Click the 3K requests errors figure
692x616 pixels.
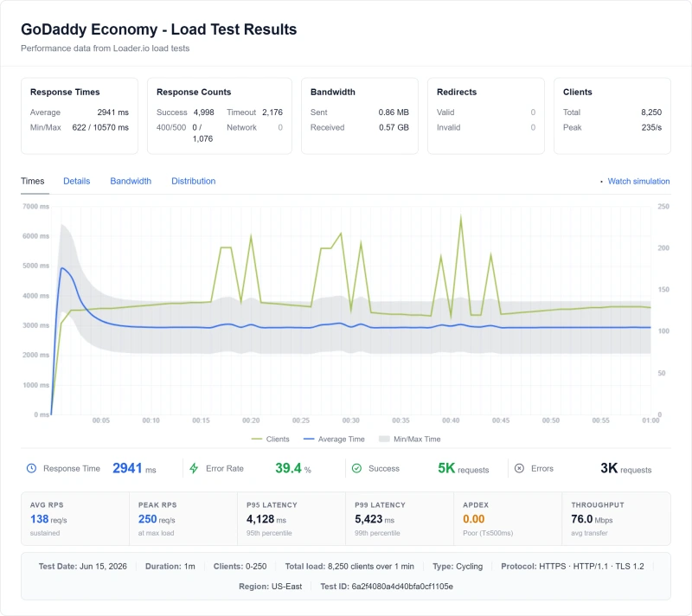coord(625,468)
